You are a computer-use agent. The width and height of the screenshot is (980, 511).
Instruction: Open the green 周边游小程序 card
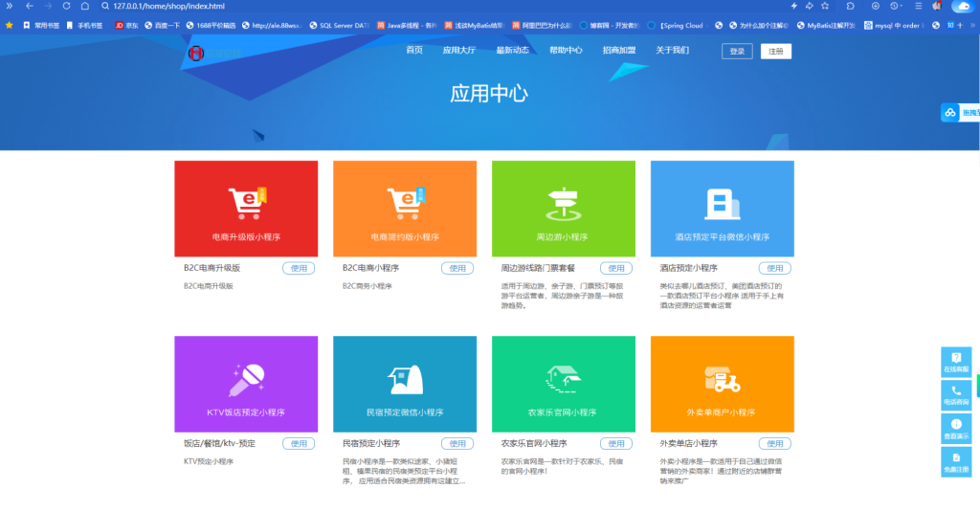pos(564,209)
